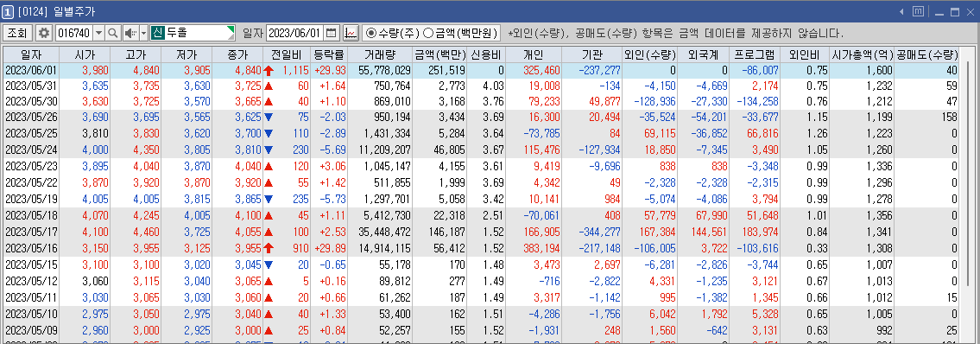Image resolution: width=980 pixels, height=344 pixels.
Task: Click the 외국계 value 67,990
Action: [711, 215]
